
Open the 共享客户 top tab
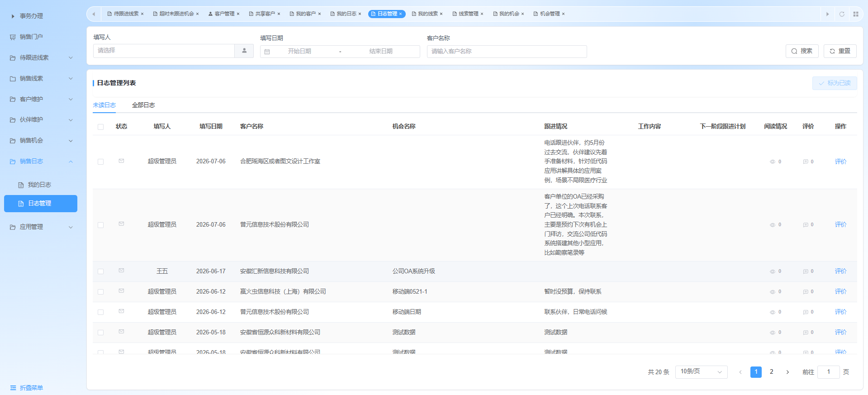coord(265,14)
